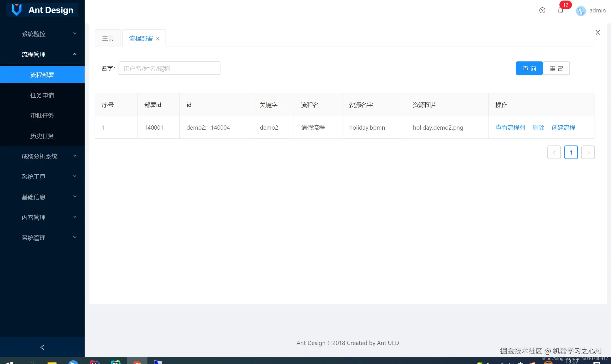Click the admin avatar icon

click(581, 11)
